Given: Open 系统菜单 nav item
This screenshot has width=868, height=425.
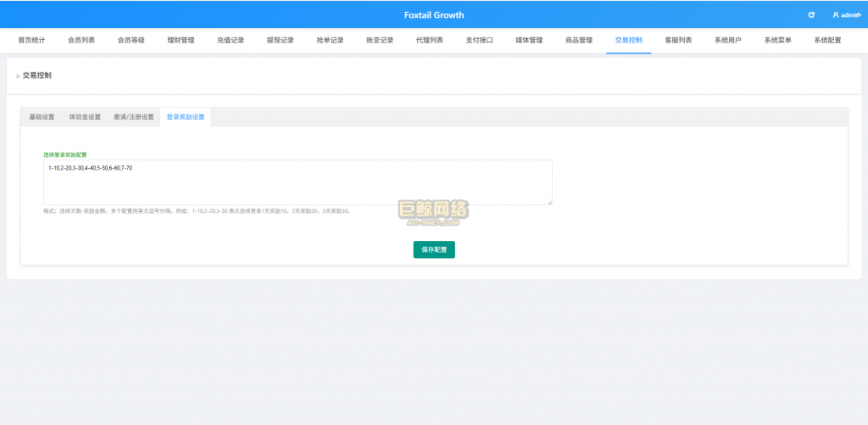Looking at the screenshot, I should coord(778,41).
